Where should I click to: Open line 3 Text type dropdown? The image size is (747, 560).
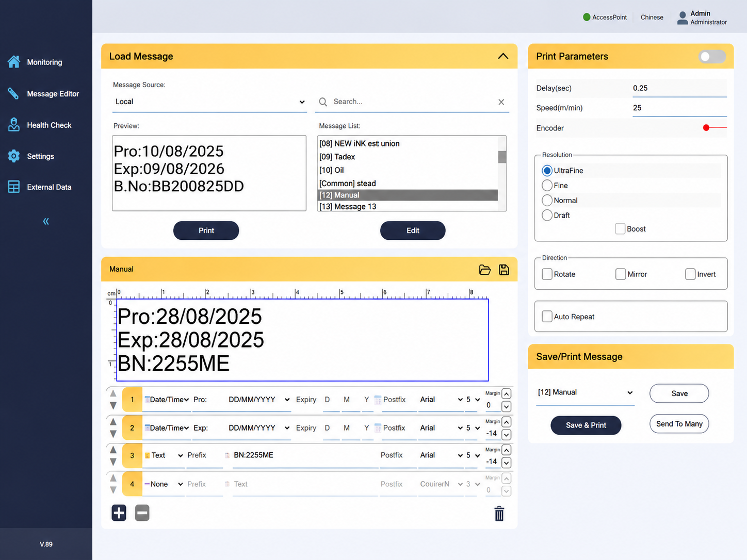tap(164, 455)
